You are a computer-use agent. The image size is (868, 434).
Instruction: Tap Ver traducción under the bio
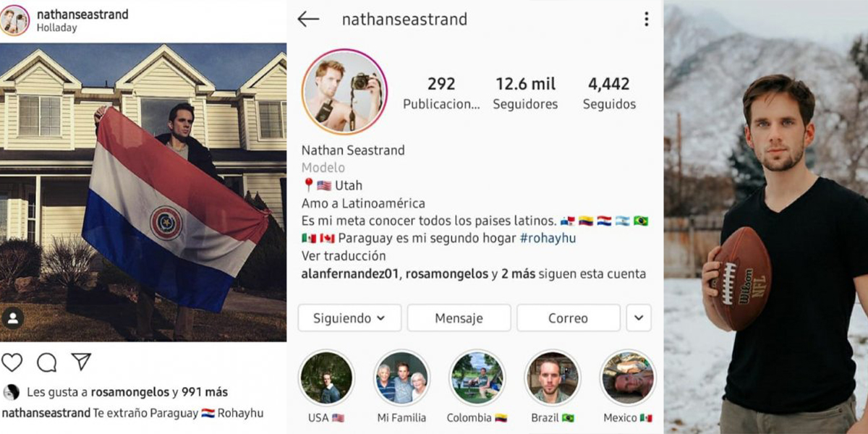pyautogui.click(x=344, y=256)
